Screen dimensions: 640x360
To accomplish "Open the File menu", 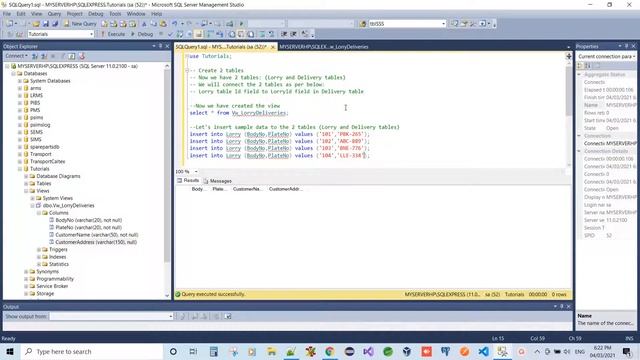I will tap(7, 13).
